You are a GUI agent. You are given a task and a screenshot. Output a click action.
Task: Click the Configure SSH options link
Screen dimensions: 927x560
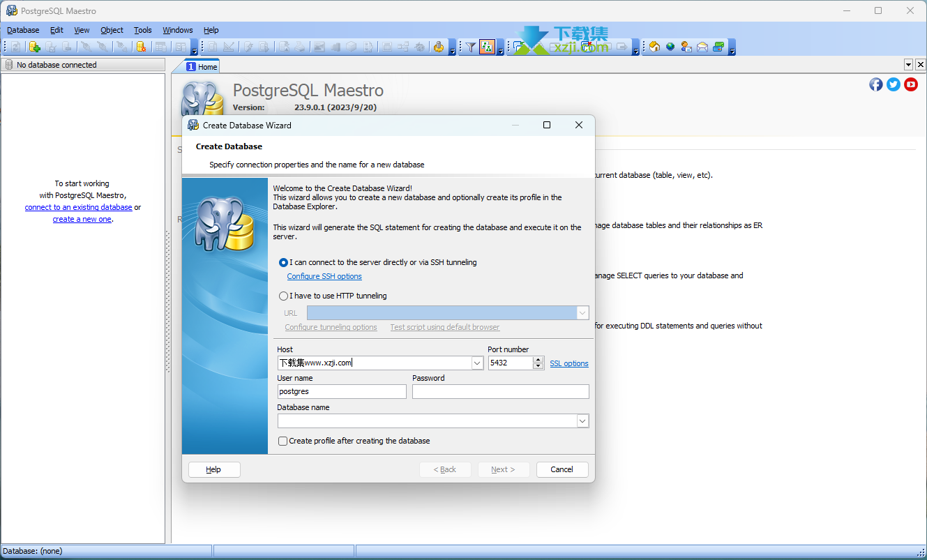[x=324, y=276]
